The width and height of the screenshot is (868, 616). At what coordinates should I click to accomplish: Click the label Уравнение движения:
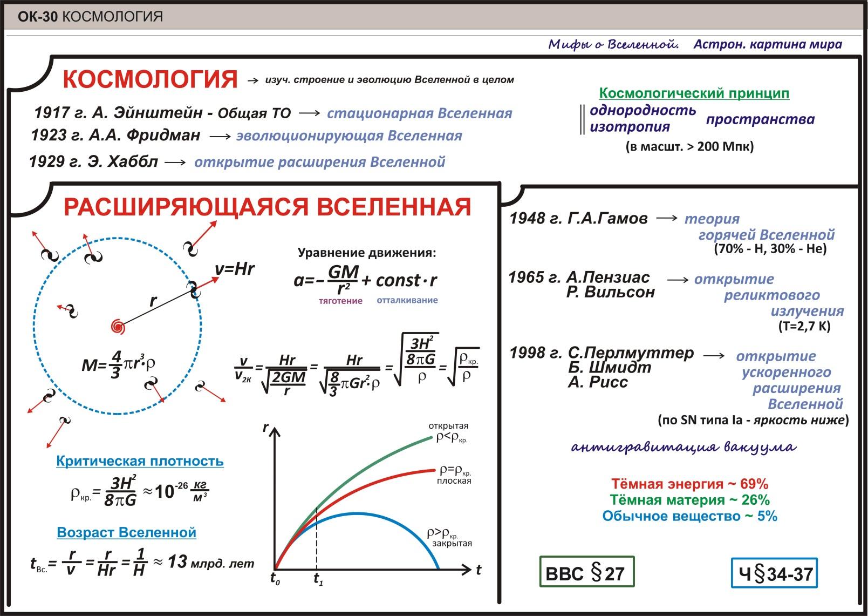(367, 253)
